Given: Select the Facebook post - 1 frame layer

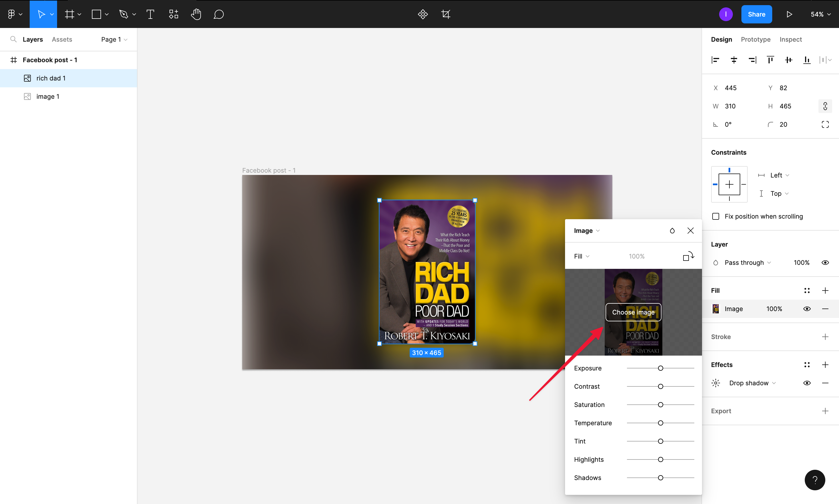Looking at the screenshot, I should [68, 60].
